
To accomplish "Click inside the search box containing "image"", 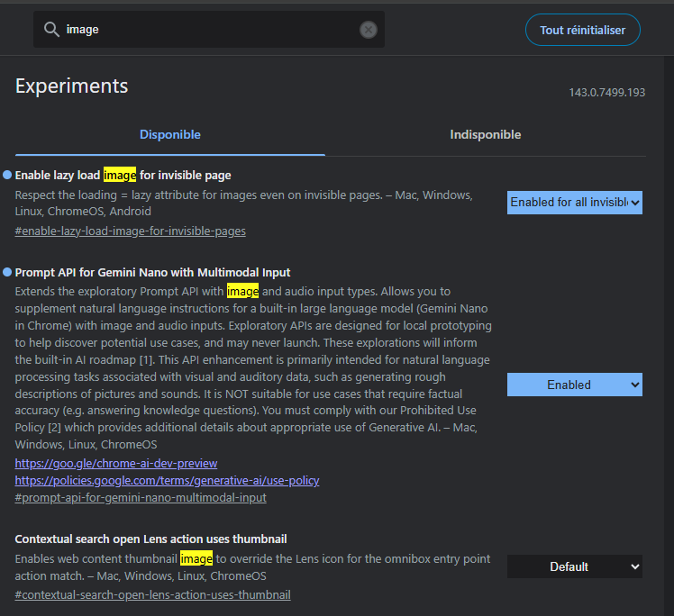I will pyautogui.click(x=208, y=29).
